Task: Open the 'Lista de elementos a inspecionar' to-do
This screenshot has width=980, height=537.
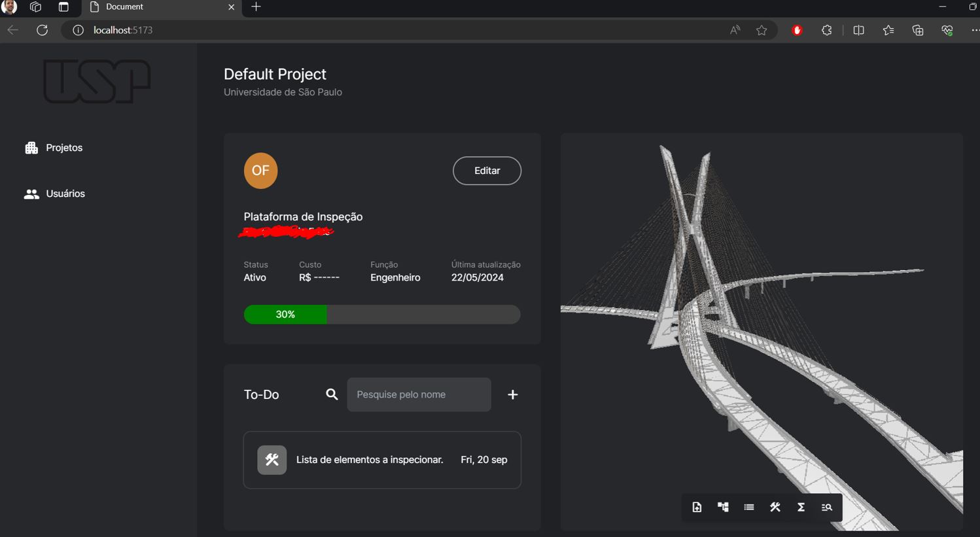Action: [370, 460]
